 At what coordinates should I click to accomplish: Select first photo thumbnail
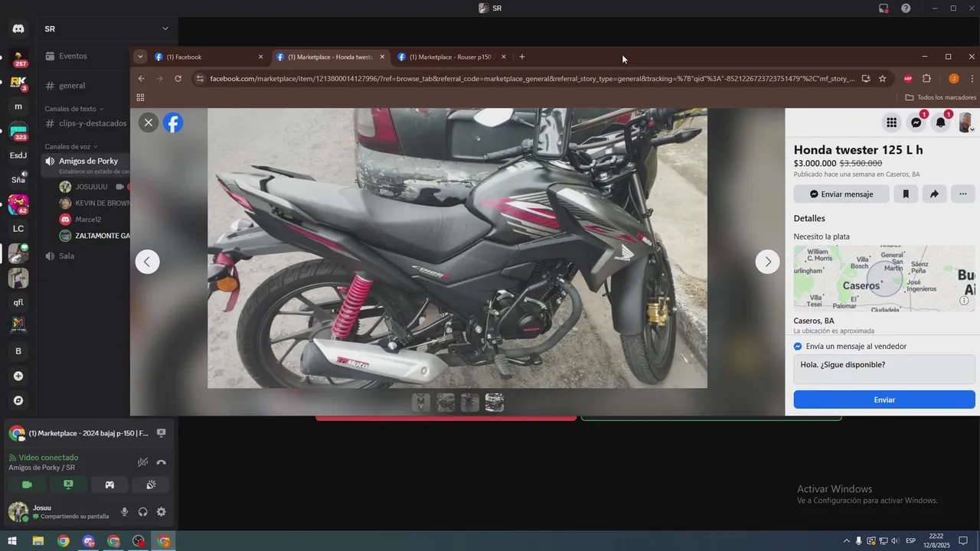[x=421, y=403]
